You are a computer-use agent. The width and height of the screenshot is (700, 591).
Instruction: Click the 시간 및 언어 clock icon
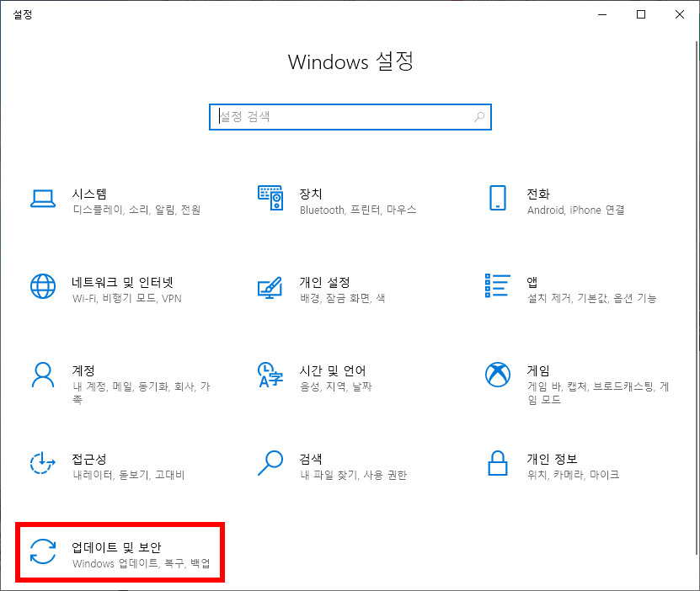click(x=270, y=375)
